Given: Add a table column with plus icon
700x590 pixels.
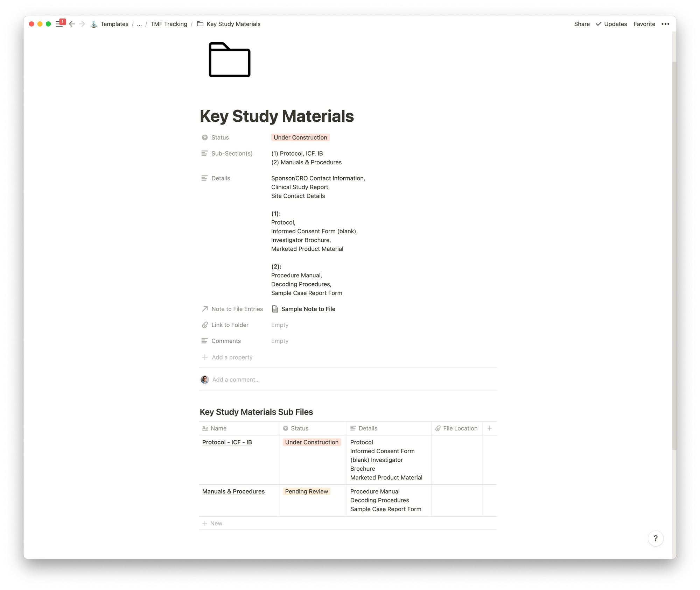Looking at the screenshot, I should coord(489,428).
